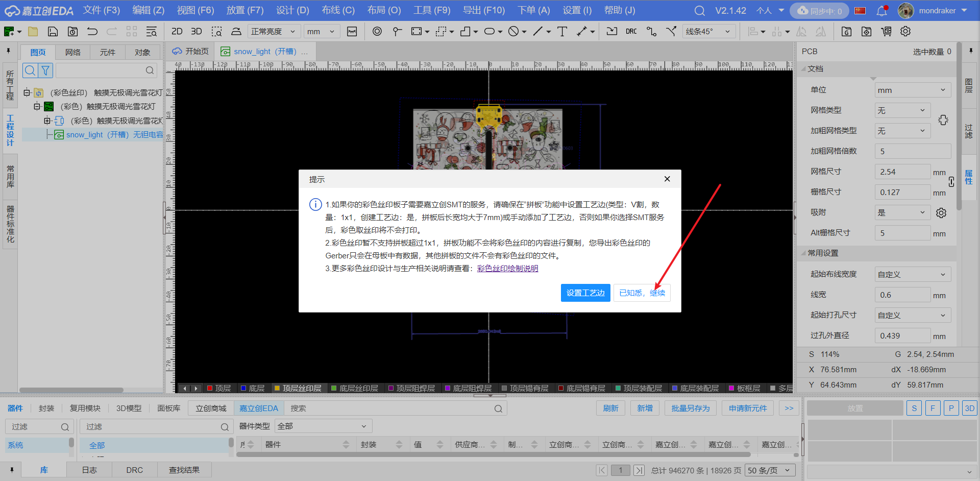Image resolution: width=980 pixels, height=481 pixels.
Task: Select the via placement tool icon
Action: (x=377, y=32)
